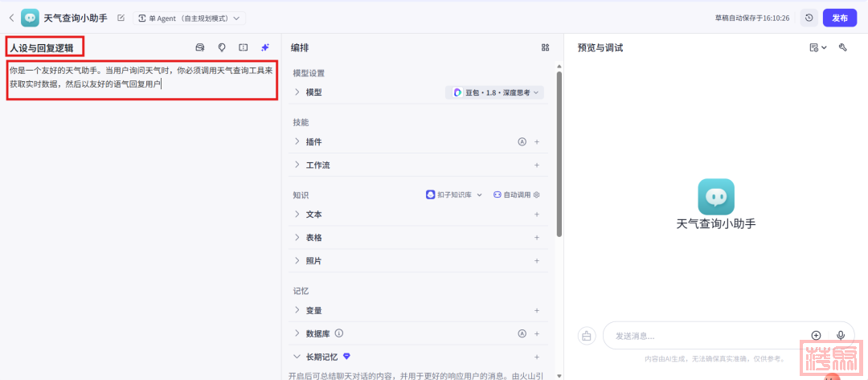Collapse the 长期记忆 section
The width and height of the screenshot is (868, 380).
point(297,357)
